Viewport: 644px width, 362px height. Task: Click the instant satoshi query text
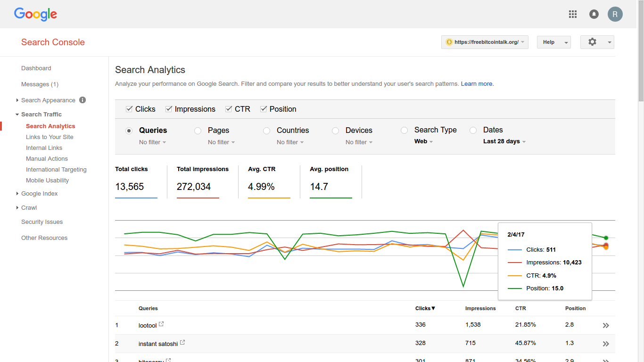158,344
